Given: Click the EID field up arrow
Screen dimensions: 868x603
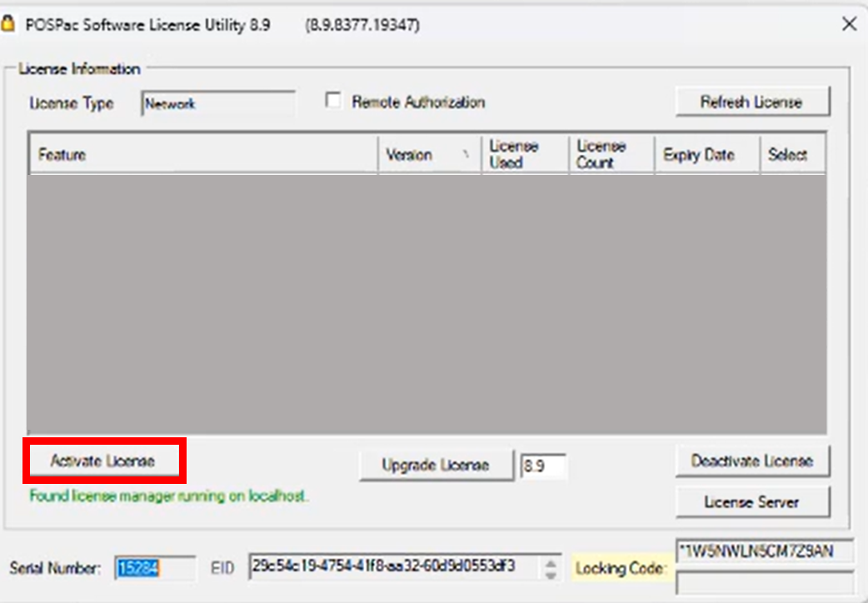Looking at the screenshot, I should click(x=551, y=562).
